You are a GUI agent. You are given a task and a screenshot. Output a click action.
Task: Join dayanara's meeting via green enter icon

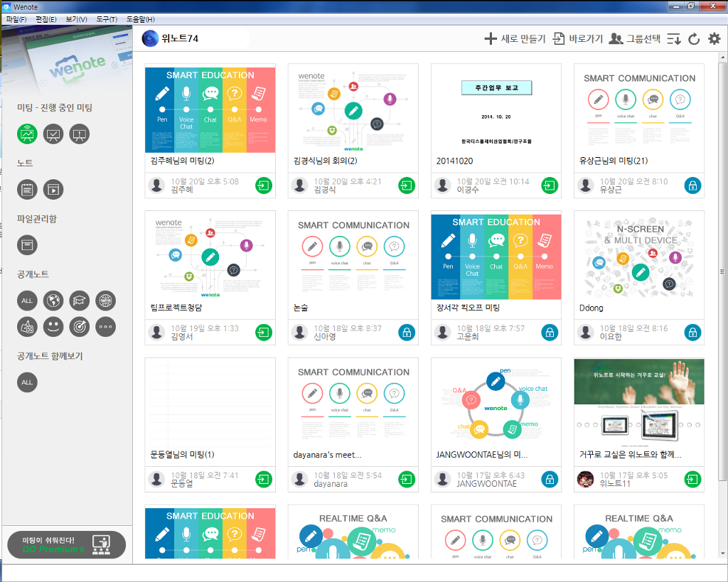point(407,480)
